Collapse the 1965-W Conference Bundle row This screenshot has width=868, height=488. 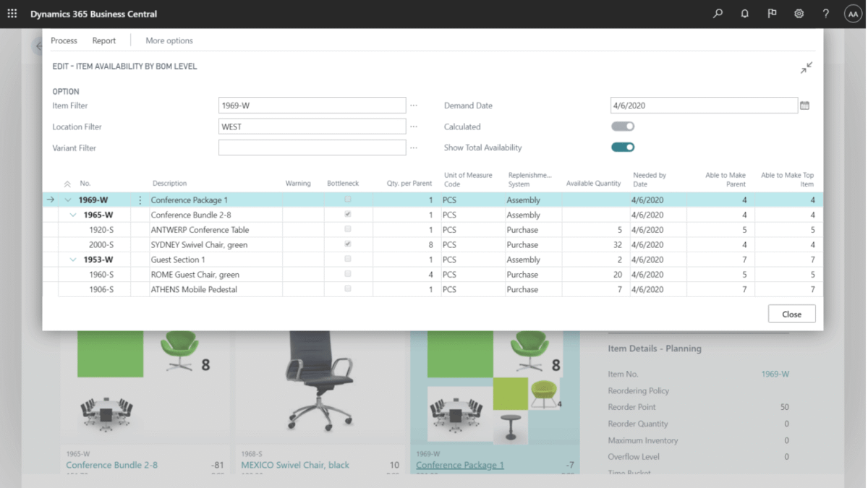pos(73,215)
